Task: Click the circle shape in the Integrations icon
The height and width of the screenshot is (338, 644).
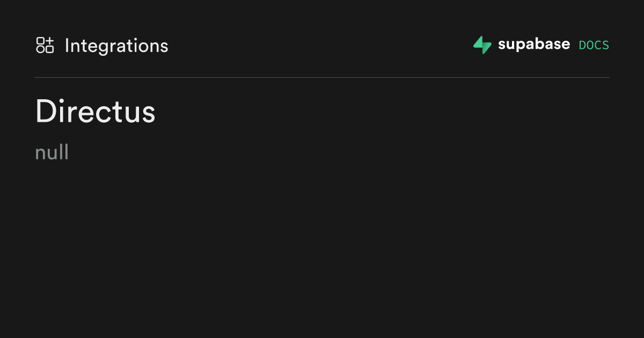Action: 40,49
